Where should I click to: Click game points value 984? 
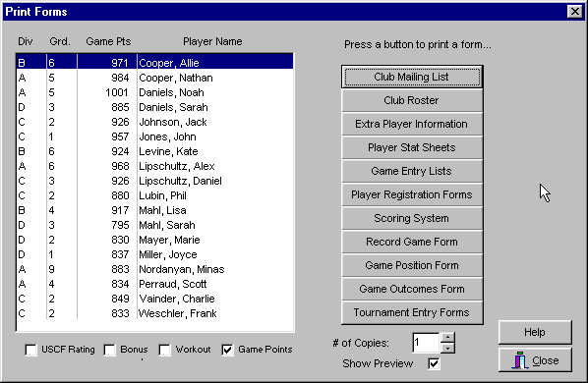[120, 78]
